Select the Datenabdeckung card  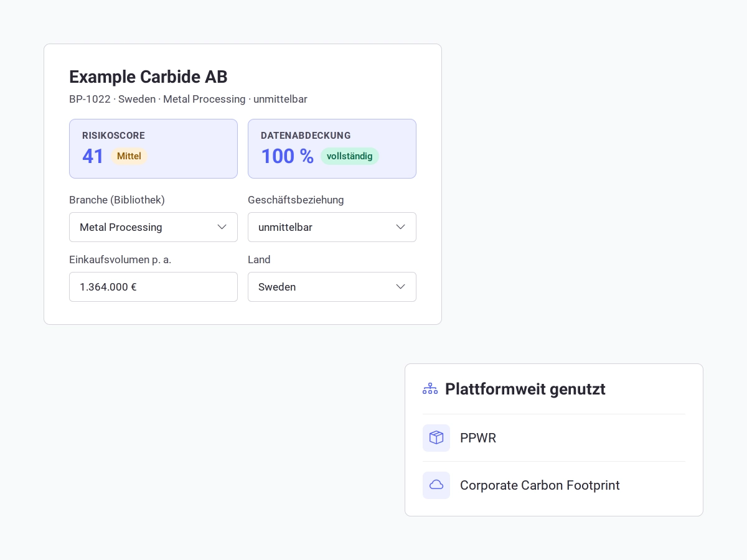pos(332,149)
